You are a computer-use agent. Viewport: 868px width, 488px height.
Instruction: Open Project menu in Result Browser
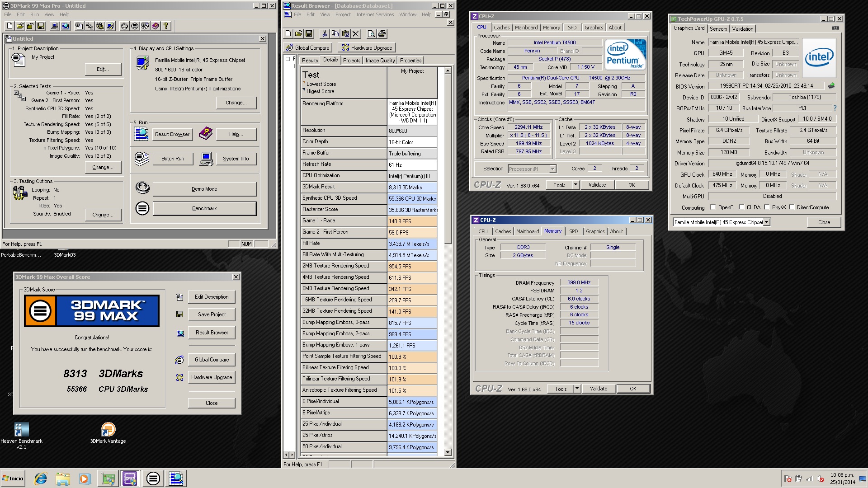343,14
